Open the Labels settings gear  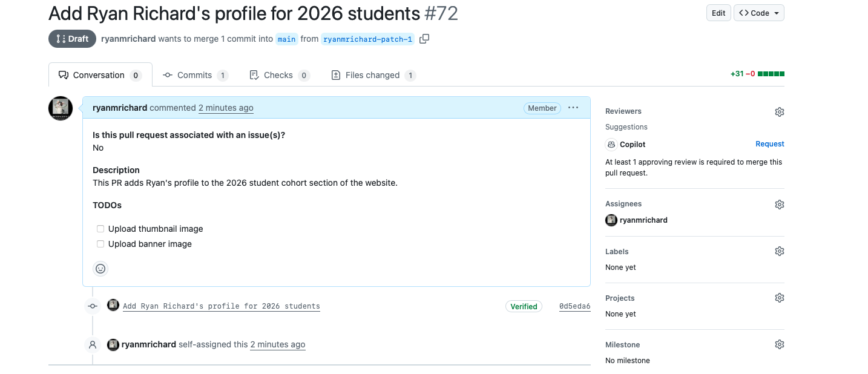779,251
